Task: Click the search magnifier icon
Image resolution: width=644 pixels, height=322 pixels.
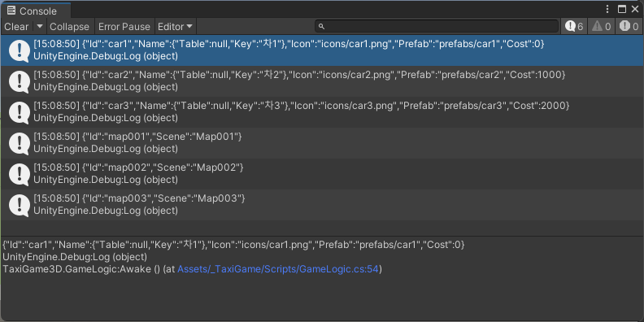Action: (321, 27)
